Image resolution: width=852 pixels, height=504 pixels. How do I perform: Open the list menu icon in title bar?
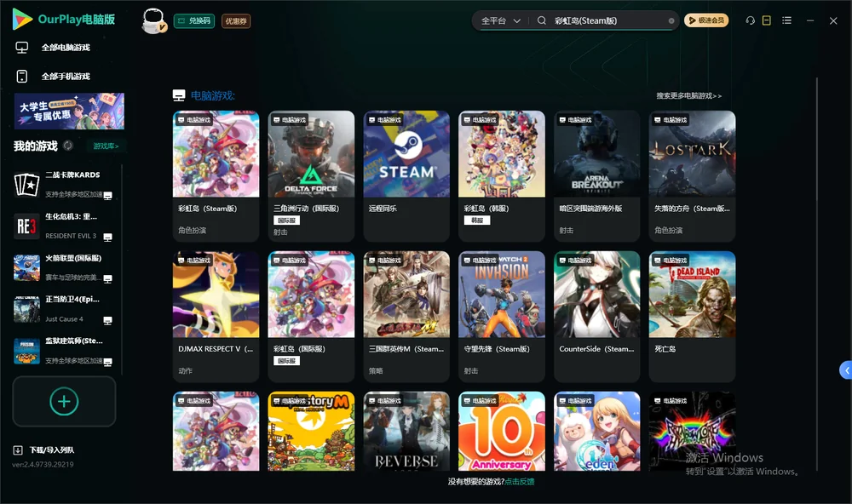(786, 20)
